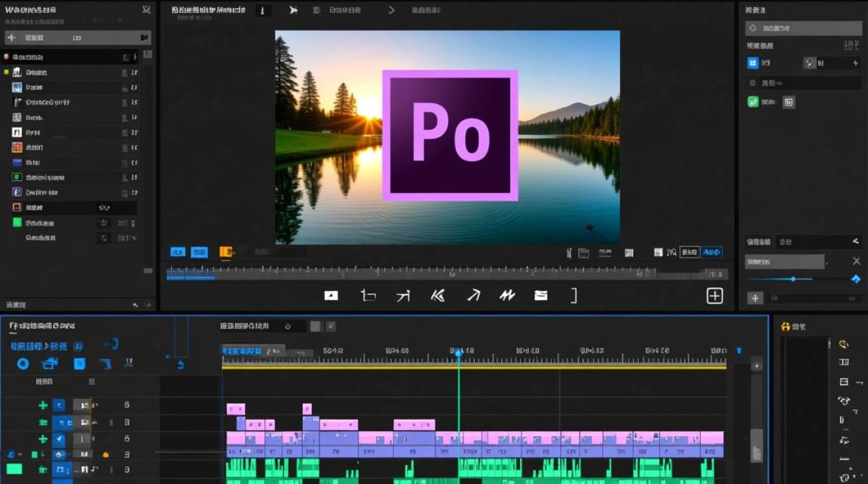This screenshot has height=484, width=868.
Task: Click the gray text field beside the X in the right panel
Action: 785,261
